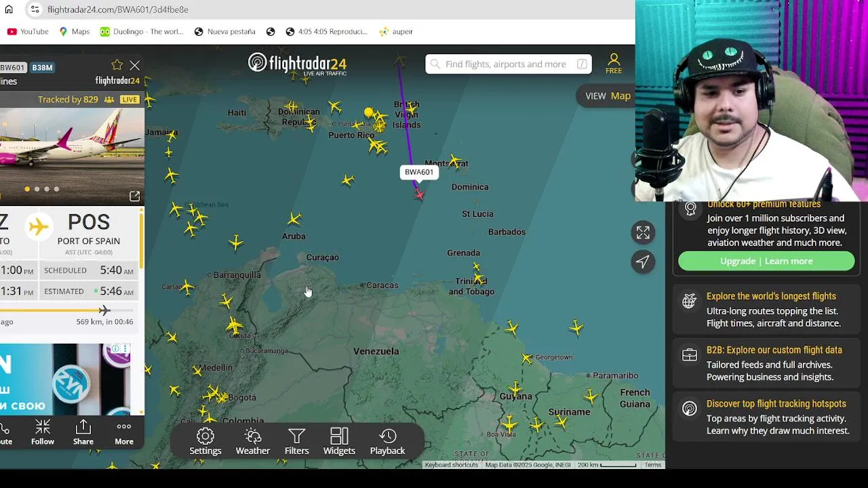This screenshot has height=488, width=868.
Task: Click the browser home icon
Action: pos(9,9)
